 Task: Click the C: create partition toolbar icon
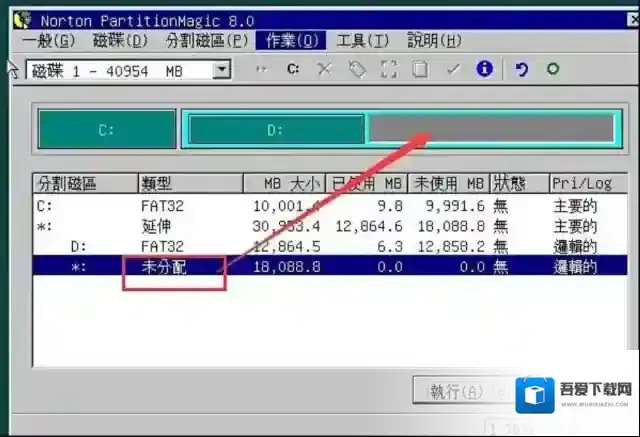[x=293, y=69]
